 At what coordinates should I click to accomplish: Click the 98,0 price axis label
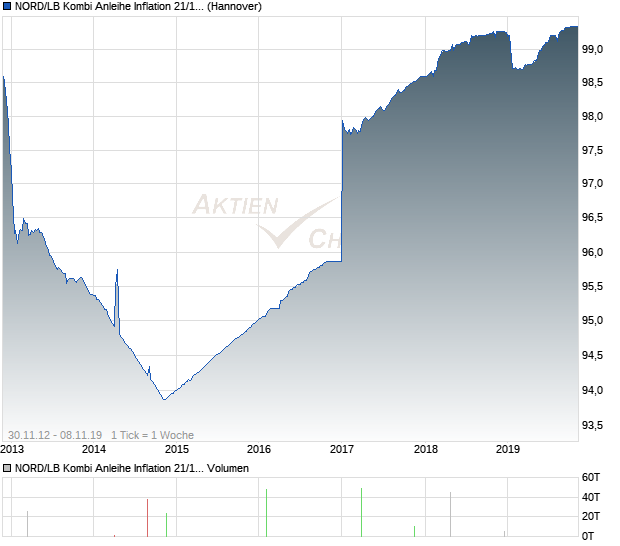592,117
